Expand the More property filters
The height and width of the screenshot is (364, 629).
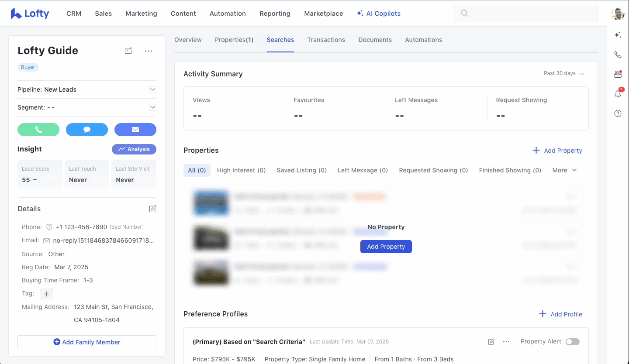tap(564, 170)
